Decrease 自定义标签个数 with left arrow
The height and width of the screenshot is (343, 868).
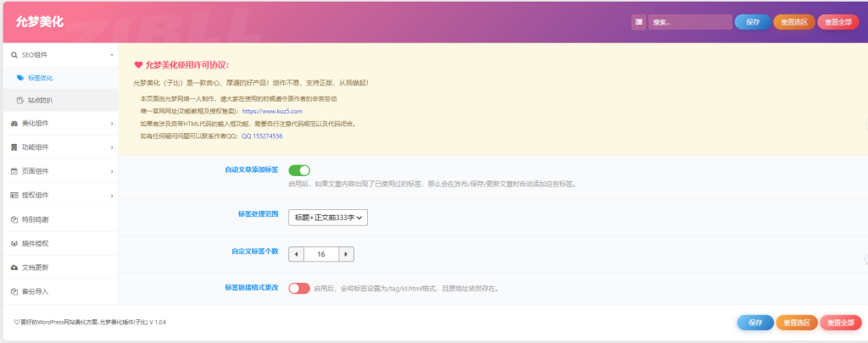(x=296, y=254)
